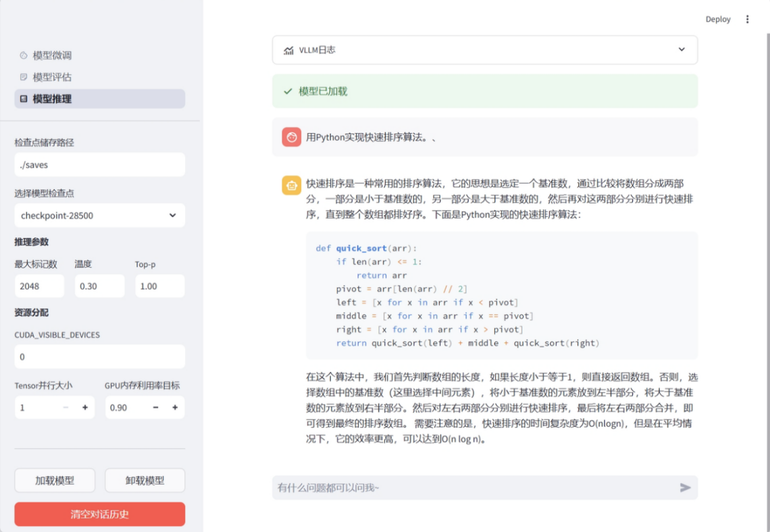The width and height of the screenshot is (770, 532).
Task: Decrease GPU内存利用率目标 with minus button
Action: point(155,408)
